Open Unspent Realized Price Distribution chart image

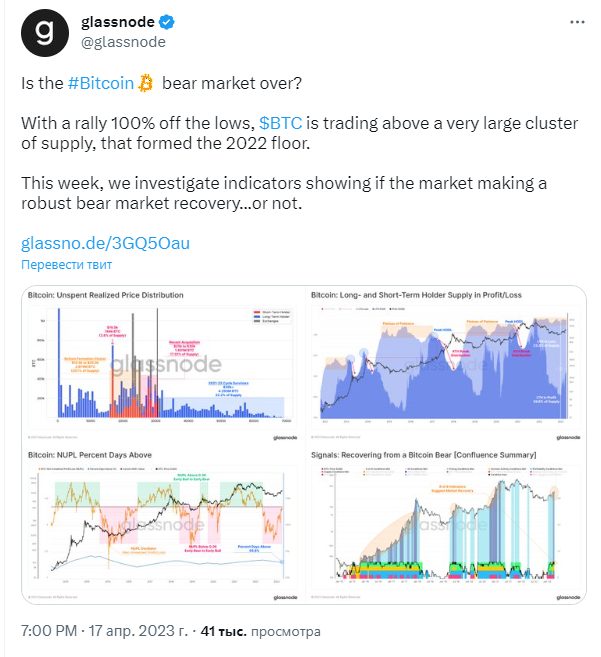point(163,365)
